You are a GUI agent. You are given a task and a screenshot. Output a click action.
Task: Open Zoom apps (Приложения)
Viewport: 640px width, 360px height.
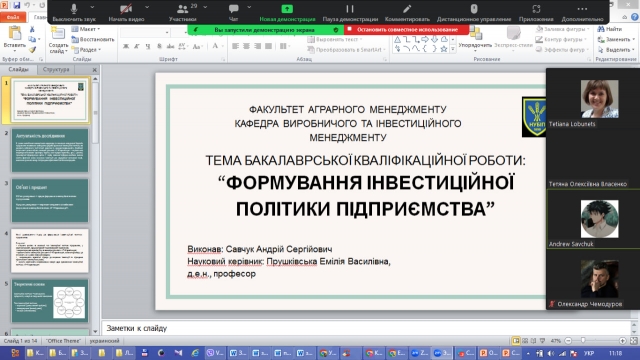coord(536,12)
